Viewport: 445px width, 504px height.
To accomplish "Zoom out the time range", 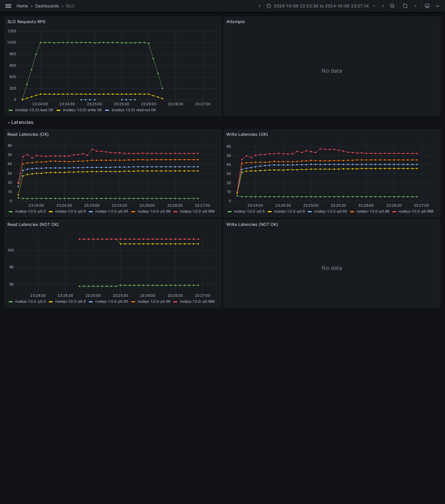I will (392, 6).
